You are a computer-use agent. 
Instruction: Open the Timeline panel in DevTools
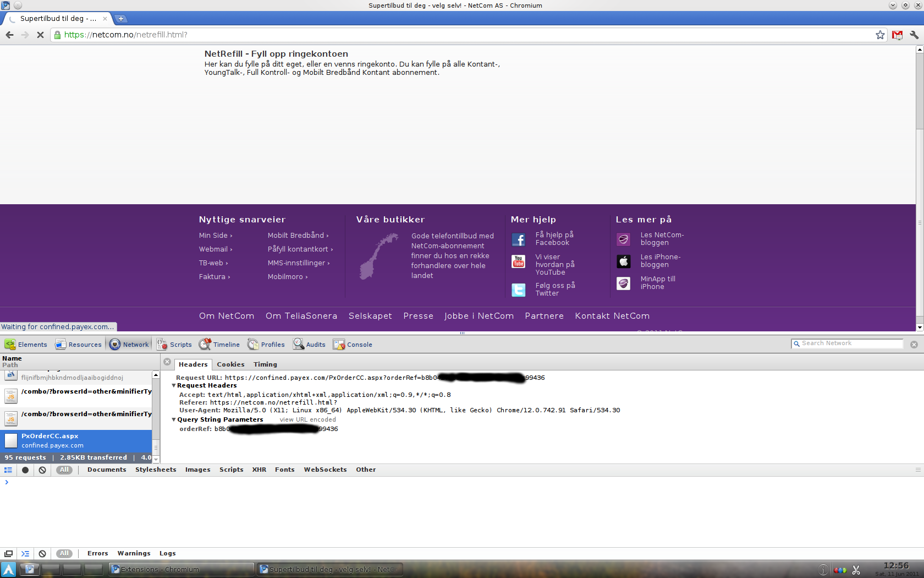click(219, 345)
